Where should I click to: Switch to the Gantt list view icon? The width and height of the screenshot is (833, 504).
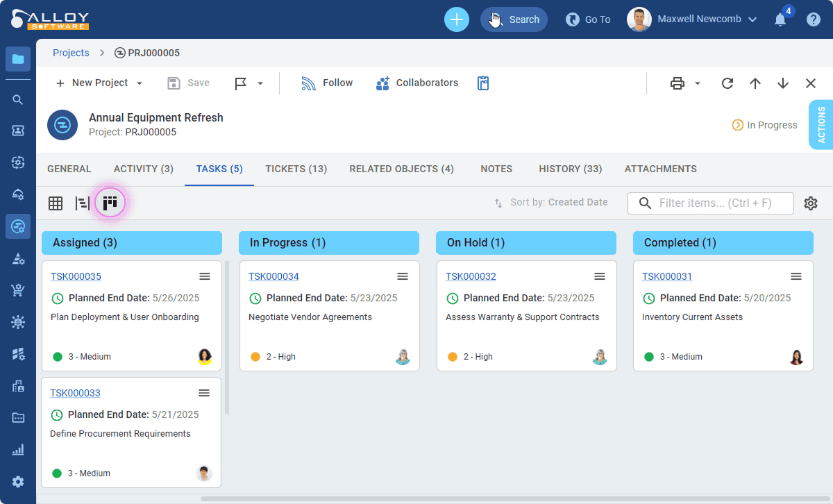click(x=83, y=203)
